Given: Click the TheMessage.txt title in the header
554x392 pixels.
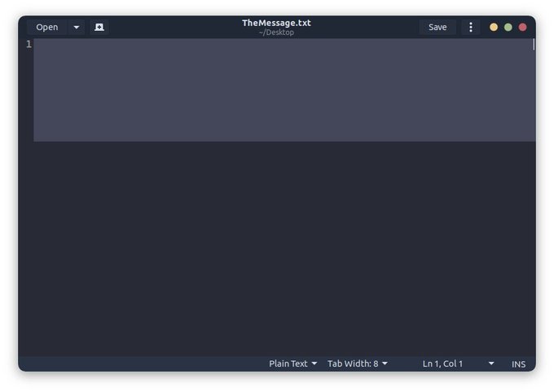Looking at the screenshot, I should (x=276, y=23).
